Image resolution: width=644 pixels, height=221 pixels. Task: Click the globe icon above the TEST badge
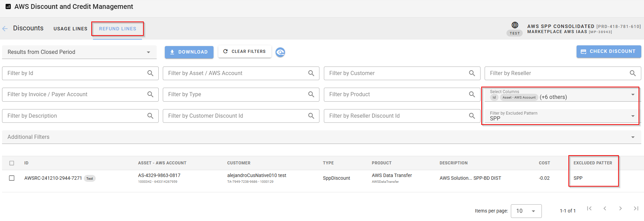[x=515, y=25]
